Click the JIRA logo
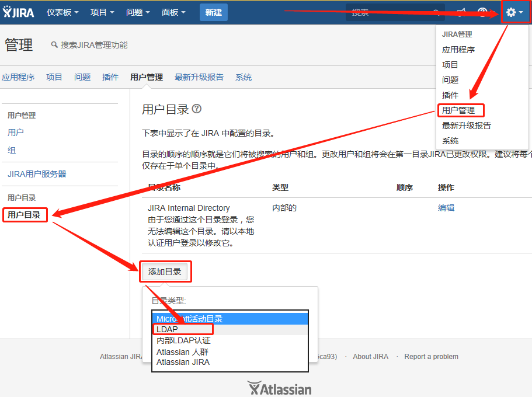The image size is (532, 397). point(18,11)
